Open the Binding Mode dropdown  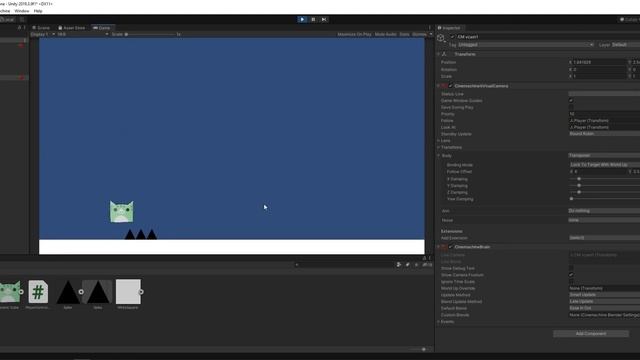click(605, 165)
